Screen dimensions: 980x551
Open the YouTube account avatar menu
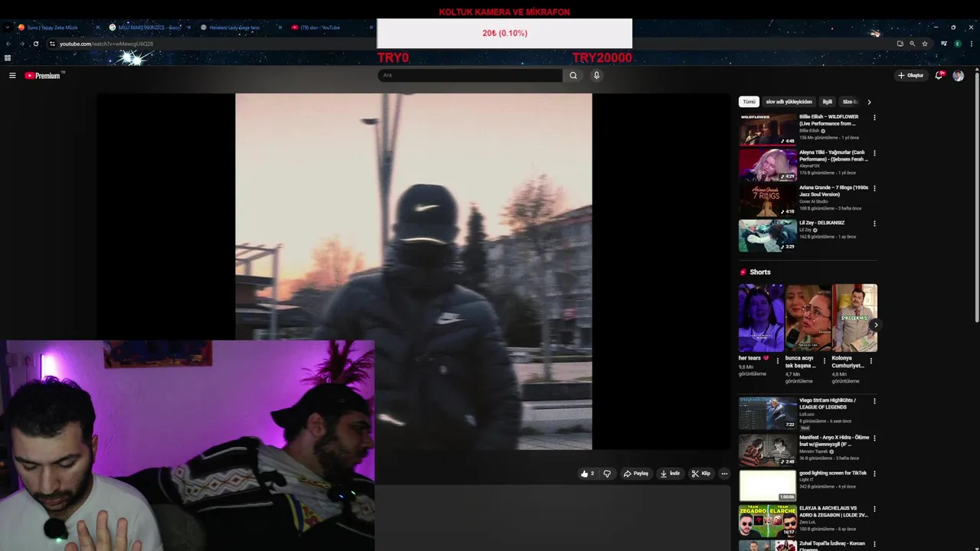click(x=958, y=75)
